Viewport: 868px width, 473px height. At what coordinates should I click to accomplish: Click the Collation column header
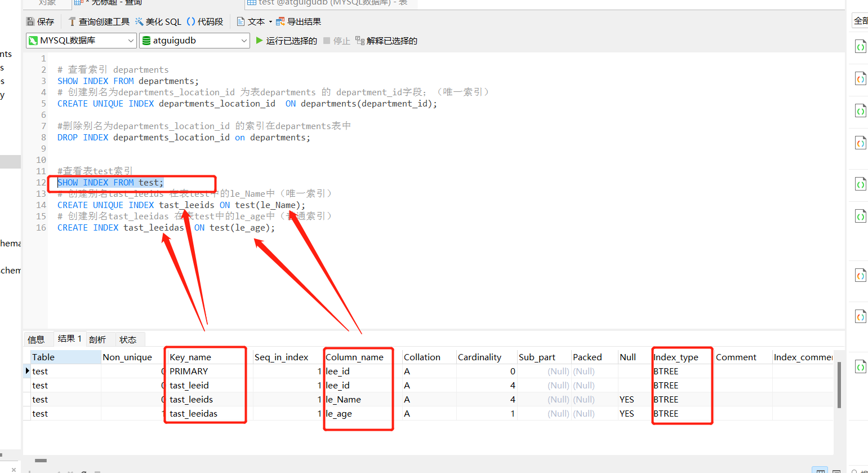tap(429, 357)
